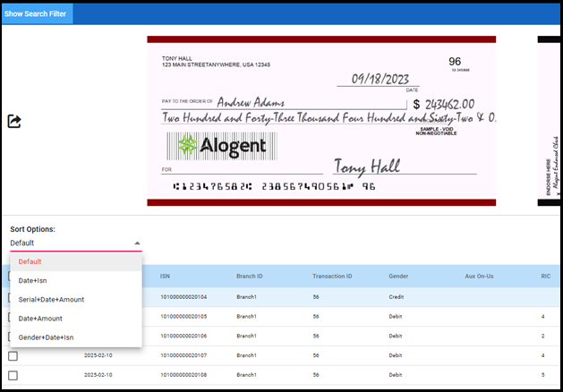Click the endorsed check back image
The height and width of the screenshot is (392, 563).
coord(549,121)
